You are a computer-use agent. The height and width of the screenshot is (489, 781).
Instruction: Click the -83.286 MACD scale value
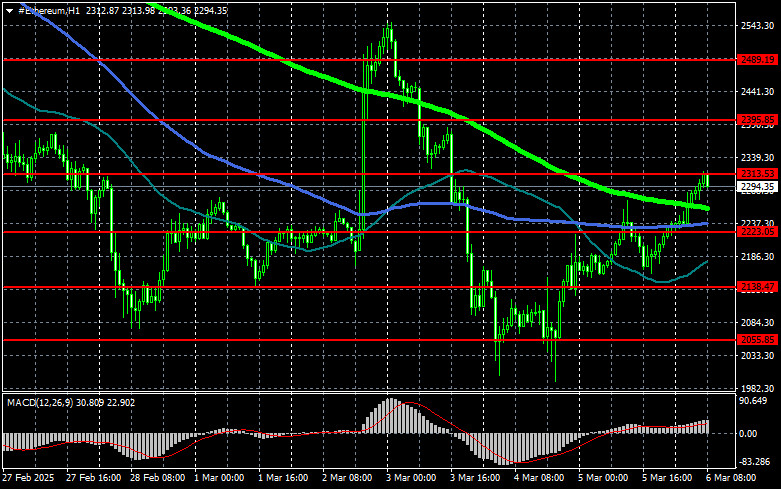pyautogui.click(x=755, y=462)
